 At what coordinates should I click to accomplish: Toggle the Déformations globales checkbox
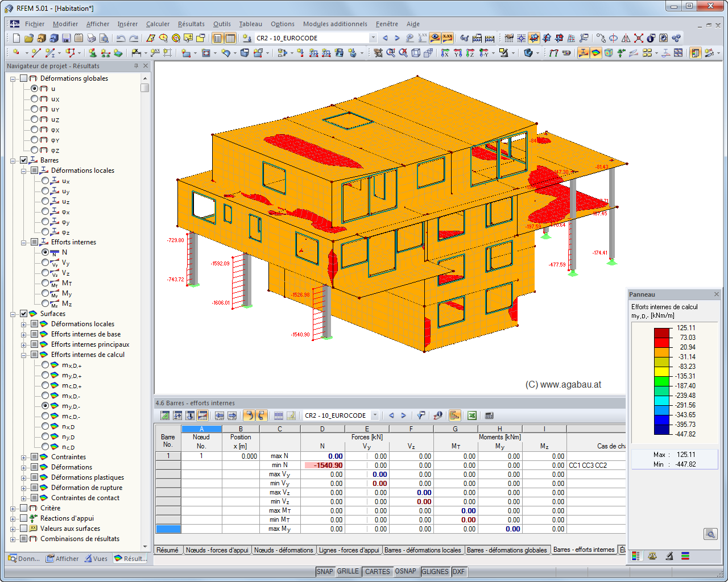24,78
